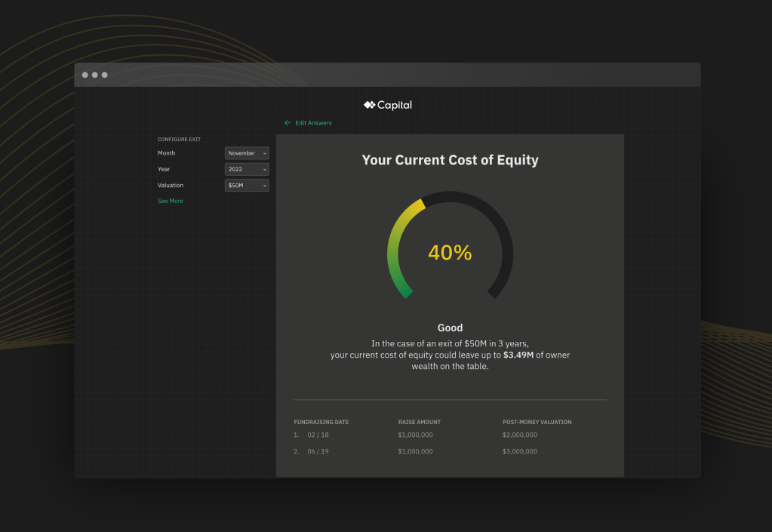Click the Post-Money Valuation column header
This screenshot has width=772, height=532.
click(x=537, y=423)
